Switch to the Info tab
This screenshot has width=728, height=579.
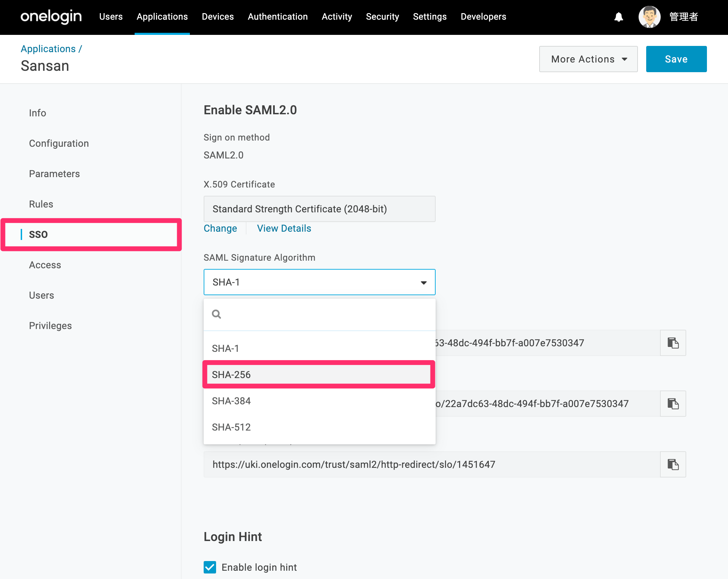click(38, 113)
